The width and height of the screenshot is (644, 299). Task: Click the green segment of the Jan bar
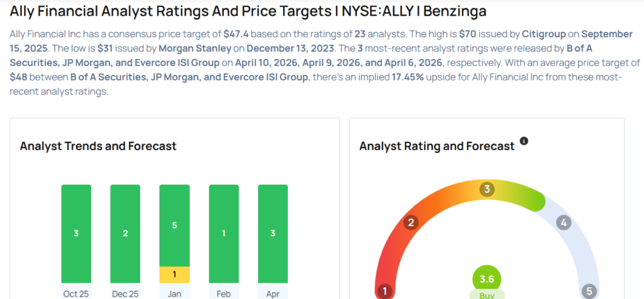click(174, 225)
